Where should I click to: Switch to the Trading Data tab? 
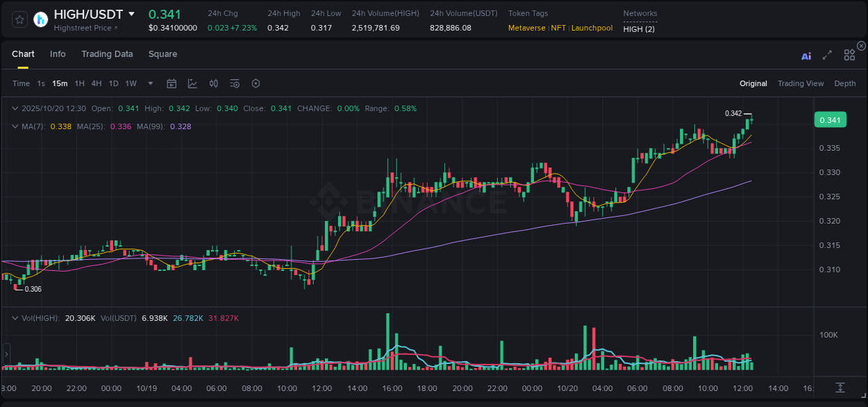tap(107, 53)
